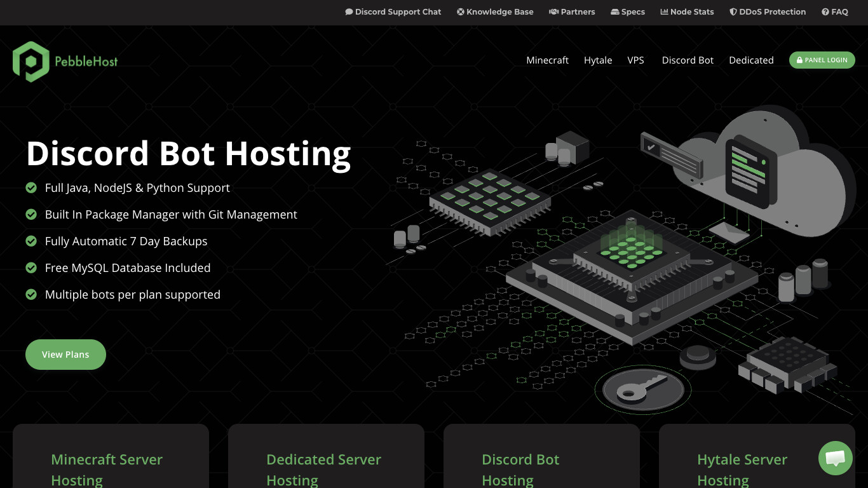Select the Minecraft Server Hosting card

pyautogui.click(x=111, y=456)
